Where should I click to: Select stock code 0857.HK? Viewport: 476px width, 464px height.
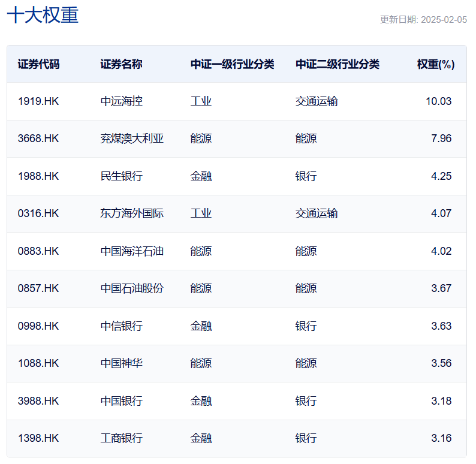pos(38,288)
